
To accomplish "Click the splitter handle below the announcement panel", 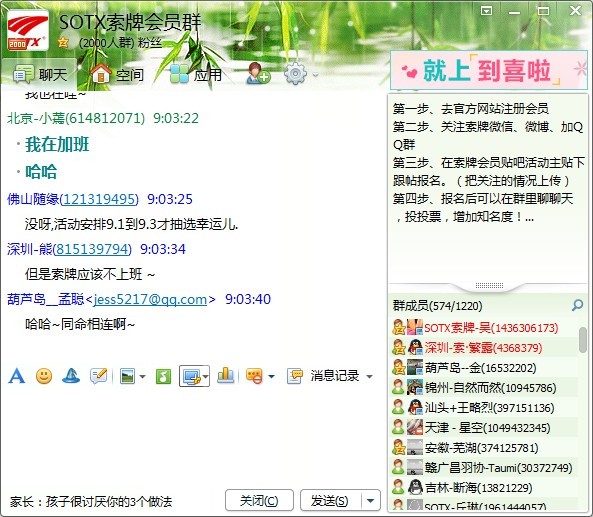I will click(x=489, y=286).
